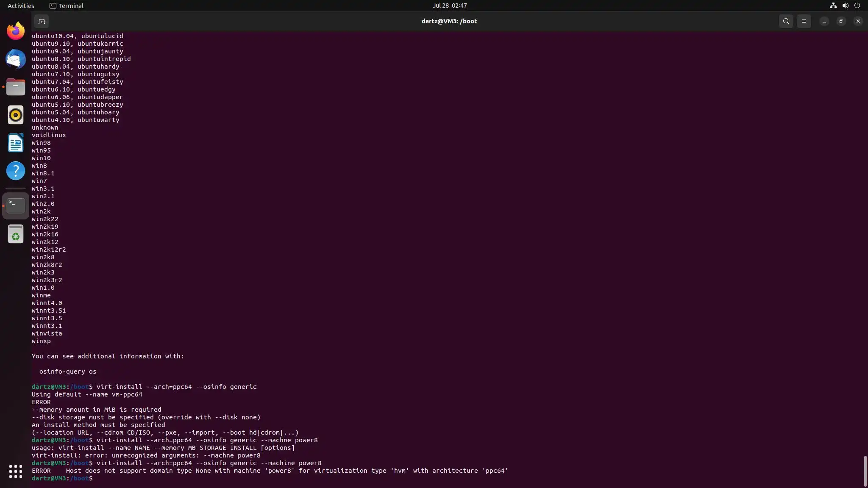Click the terminal vertical scrollbar thumb
The width and height of the screenshot is (868, 488).
coord(865,471)
